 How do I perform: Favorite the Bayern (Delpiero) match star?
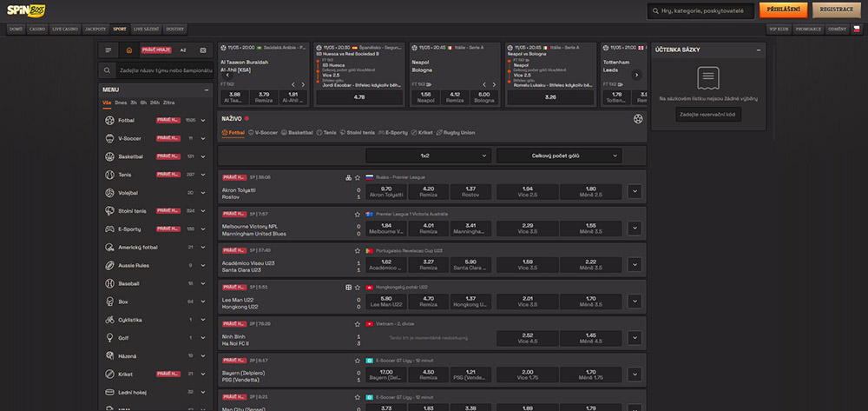click(358, 361)
